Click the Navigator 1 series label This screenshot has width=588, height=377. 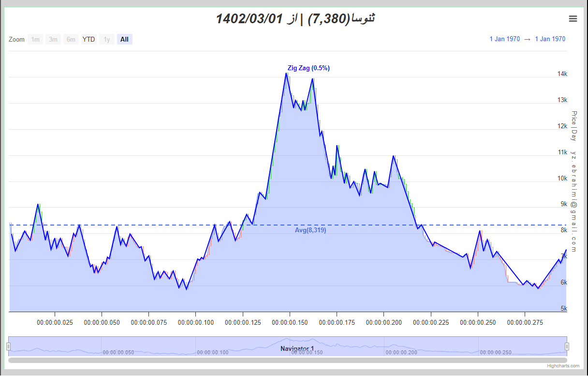[x=297, y=348]
